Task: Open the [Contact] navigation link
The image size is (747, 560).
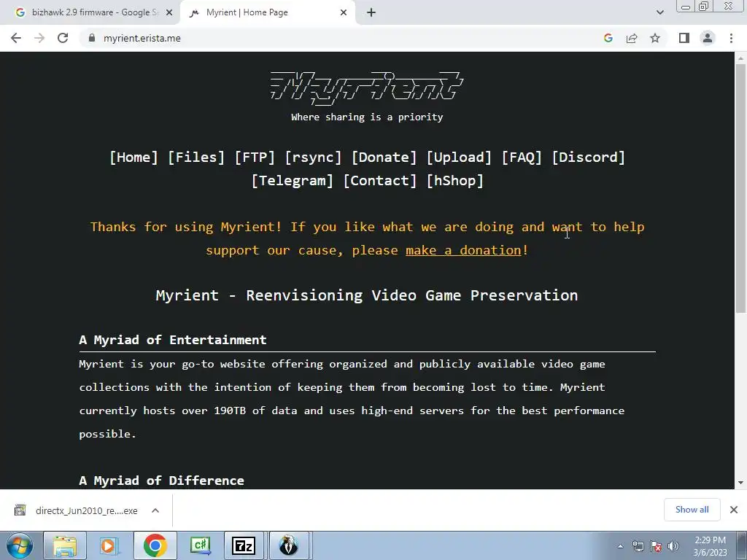Action: (x=379, y=181)
